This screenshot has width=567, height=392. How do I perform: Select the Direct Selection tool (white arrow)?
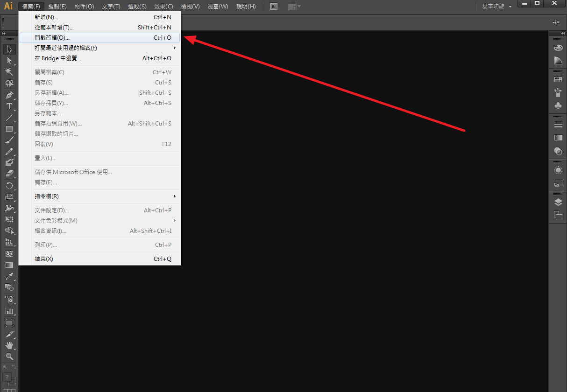pyautogui.click(x=9, y=61)
